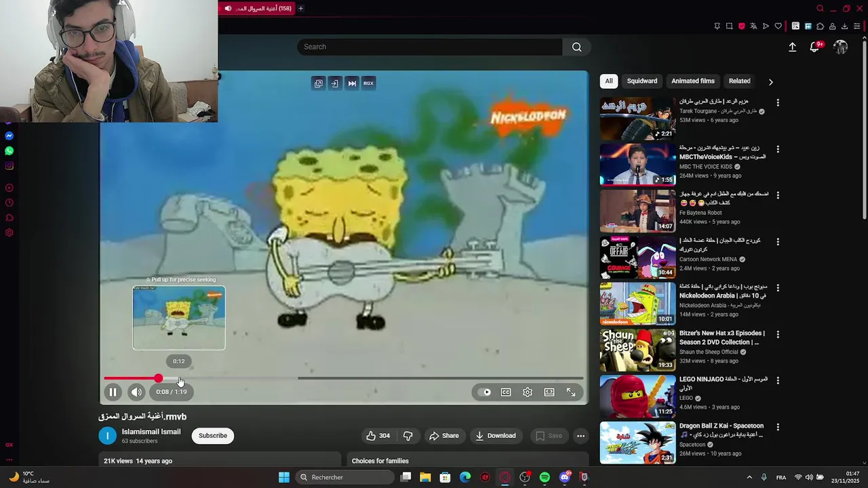Open options for Tarek Tourgane video
Image resolution: width=868 pixels, height=488 pixels.
[778, 103]
